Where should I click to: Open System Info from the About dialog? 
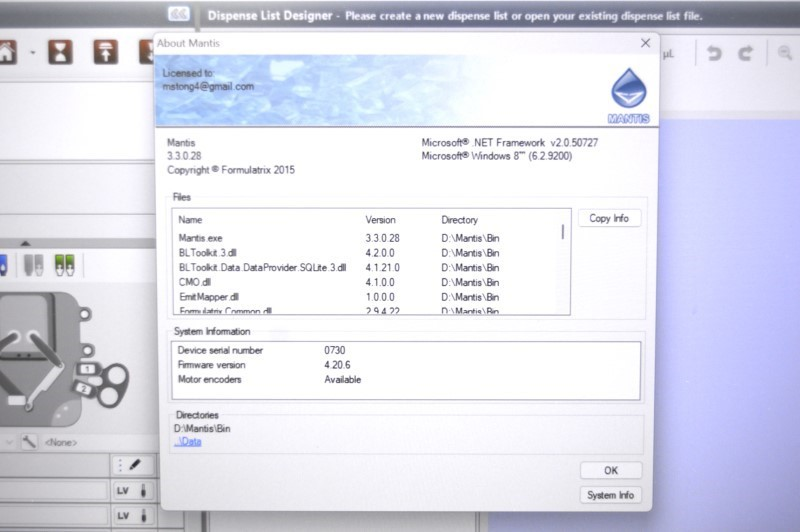click(x=610, y=495)
